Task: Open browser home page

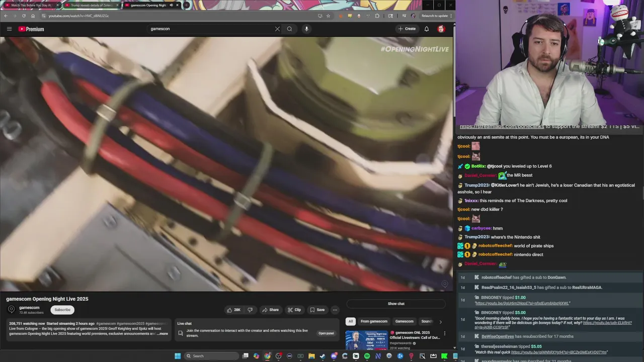Action: pyautogui.click(x=33, y=16)
